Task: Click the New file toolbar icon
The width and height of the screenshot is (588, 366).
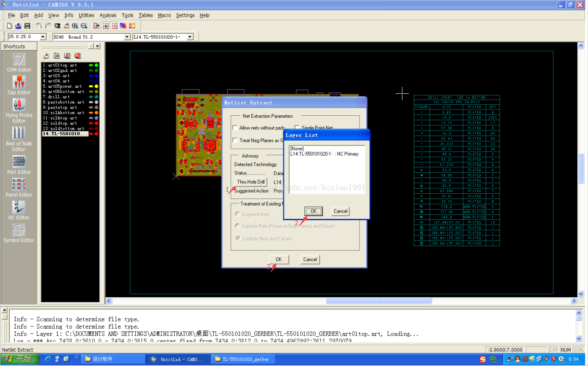Action: pyautogui.click(x=9, y=26)
